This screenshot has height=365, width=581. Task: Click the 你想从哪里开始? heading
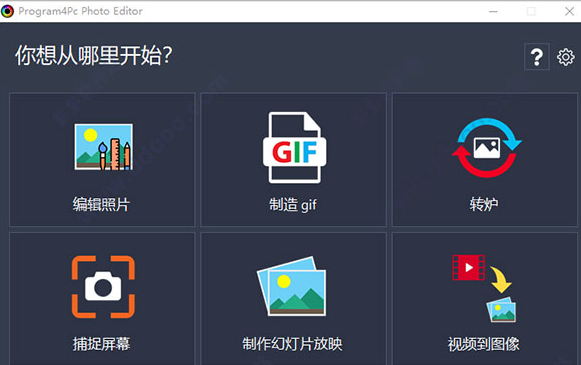tap(94, 56)
